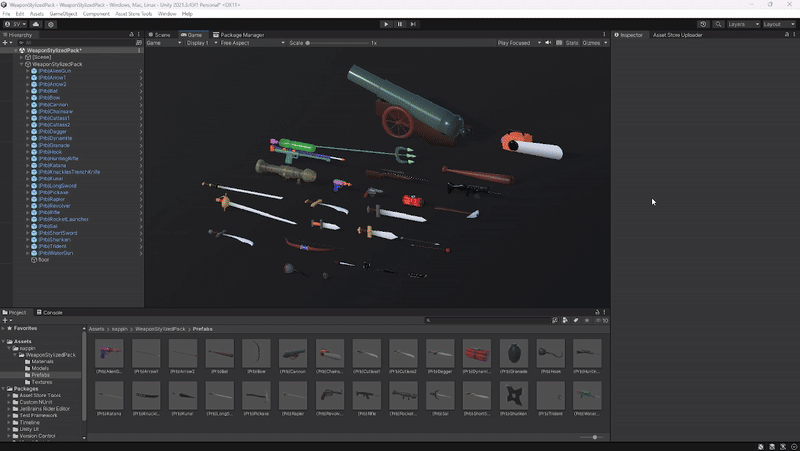Select the [Ptb]RocketLauncher hierarchy item

click(x=63, y=219)
